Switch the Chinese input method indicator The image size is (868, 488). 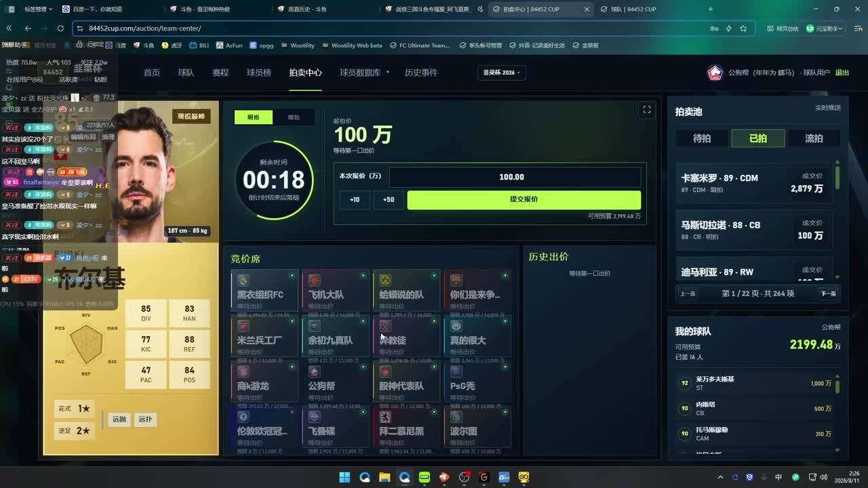[778, 477]
